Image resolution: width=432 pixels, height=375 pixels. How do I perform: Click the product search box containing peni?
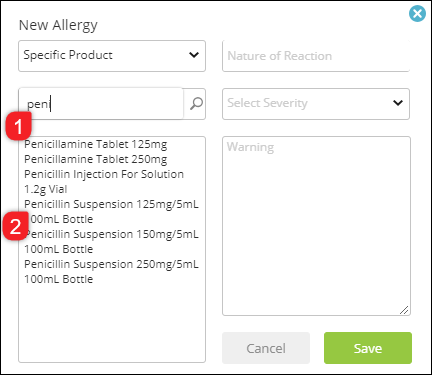coord(101,104)
